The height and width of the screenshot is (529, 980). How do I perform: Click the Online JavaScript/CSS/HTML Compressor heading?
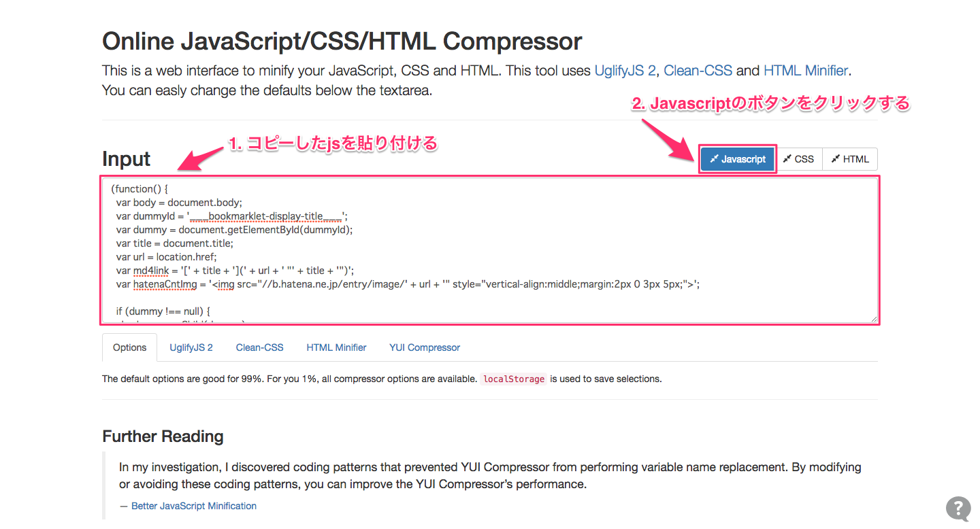click(342, 41)
